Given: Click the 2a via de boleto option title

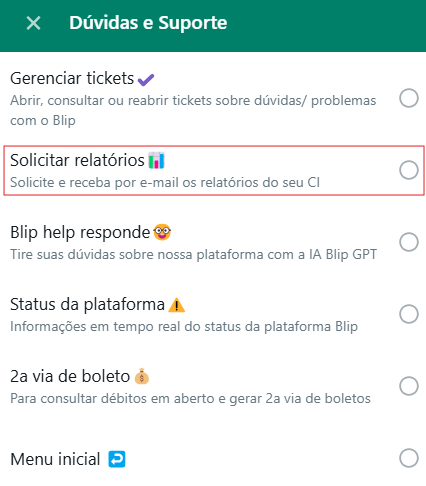Looking at the screenshot, I should 70,376.
